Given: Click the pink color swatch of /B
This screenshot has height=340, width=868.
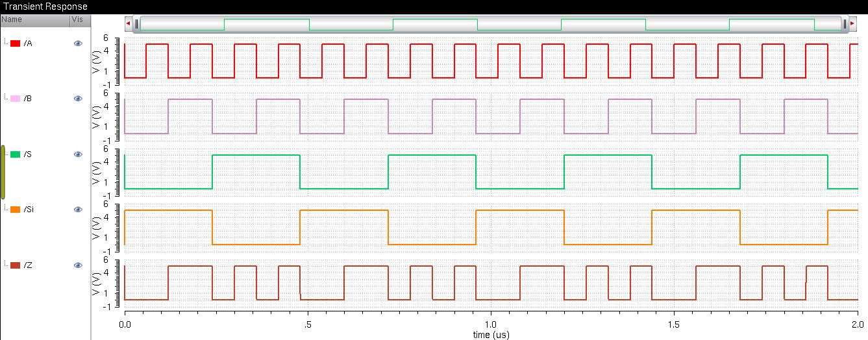Looking at the screenshot, I should (16, 99).
